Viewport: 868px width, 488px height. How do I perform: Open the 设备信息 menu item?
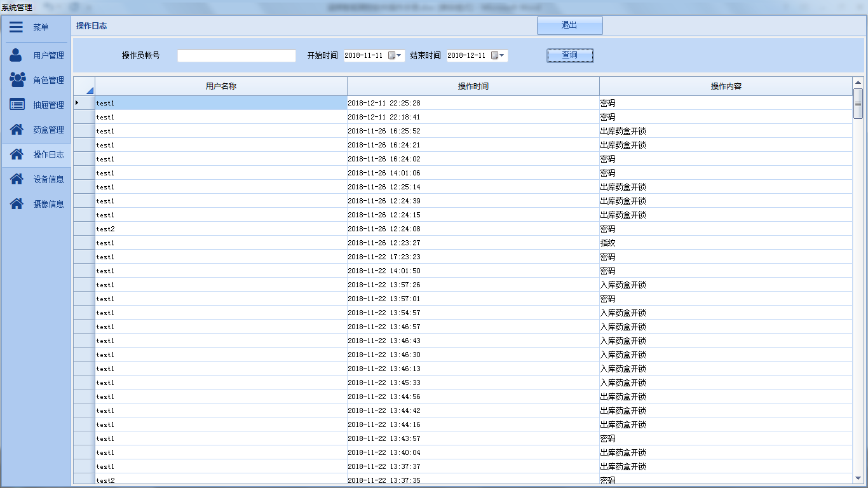click(48, 179)
